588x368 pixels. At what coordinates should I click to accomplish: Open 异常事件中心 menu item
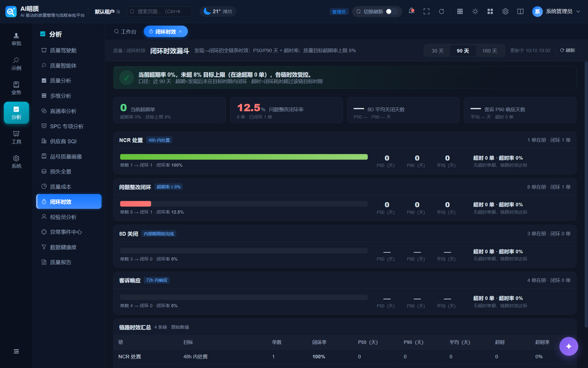click(x=69, y=232)
